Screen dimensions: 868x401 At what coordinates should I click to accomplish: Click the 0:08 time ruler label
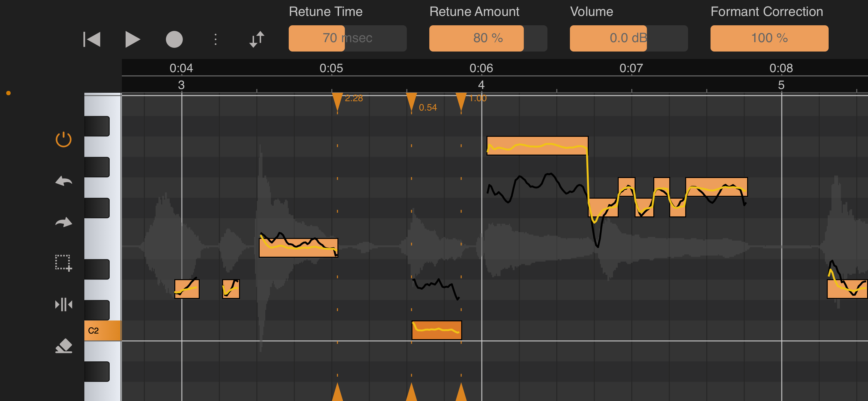click(x=781, y=68)
